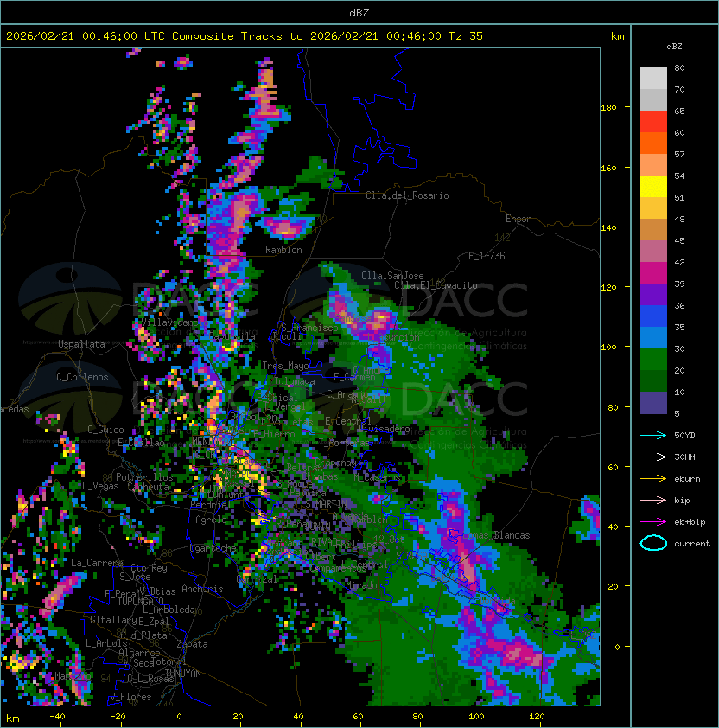Click the Divisadero map label
Screen dimensions: 719x728
click(384, 429)
